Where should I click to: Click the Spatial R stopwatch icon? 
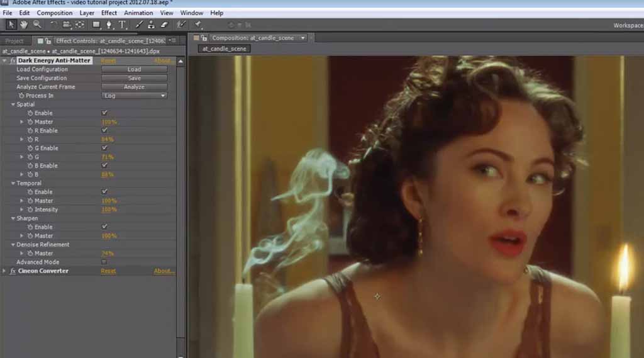point(30,139)
